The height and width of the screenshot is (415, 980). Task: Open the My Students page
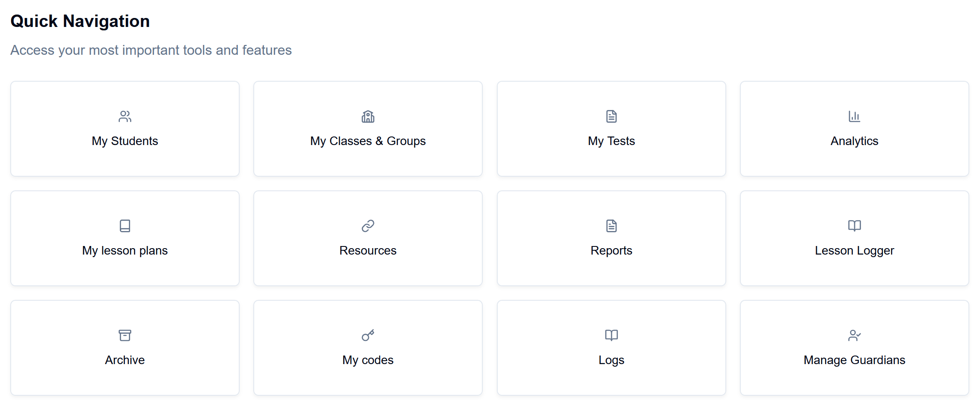coord(125,141)
